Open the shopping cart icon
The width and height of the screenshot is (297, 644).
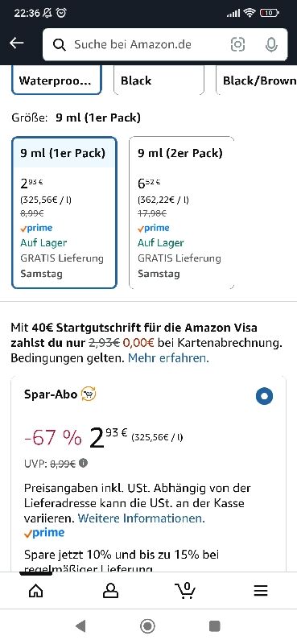pos(185,590)
